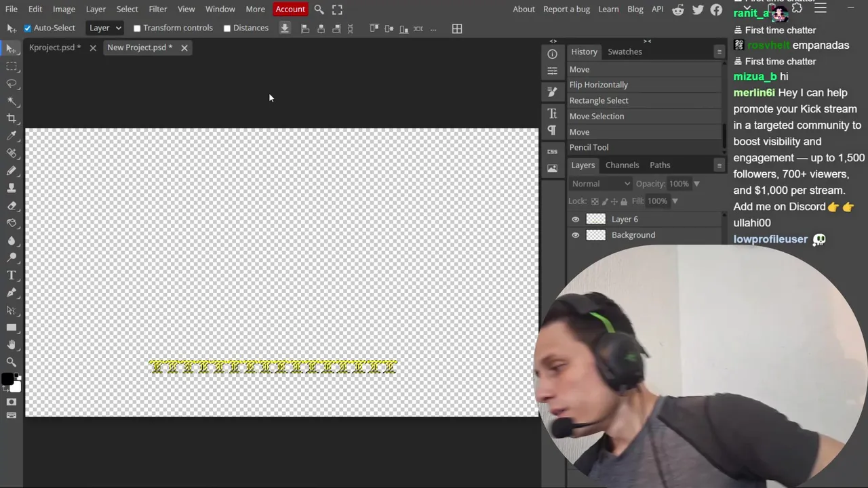
Task: Align top edges icon
Action: [x=374, y=28]
